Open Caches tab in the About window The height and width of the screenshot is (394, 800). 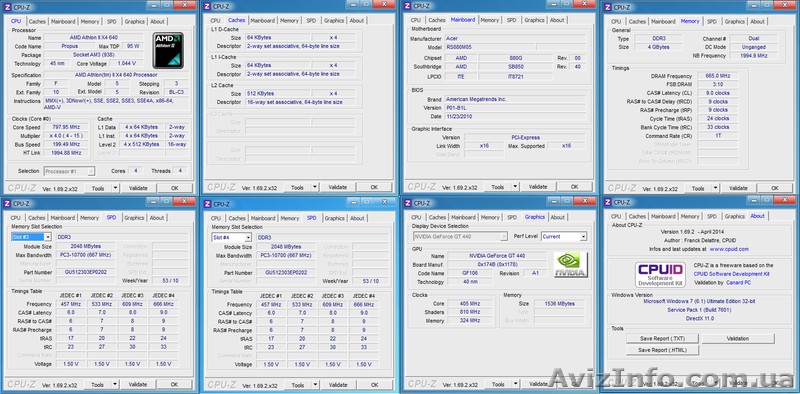click(637, 216)
